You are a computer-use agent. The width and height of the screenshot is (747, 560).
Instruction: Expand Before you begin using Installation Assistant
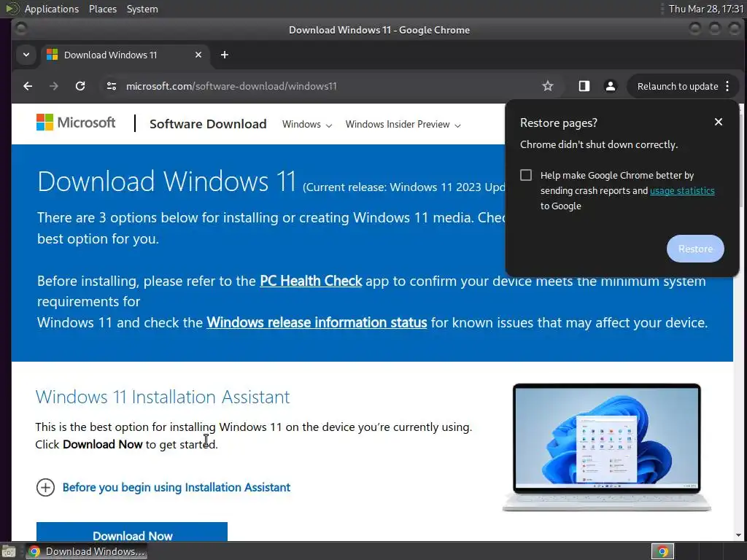[x=163, y=487]
